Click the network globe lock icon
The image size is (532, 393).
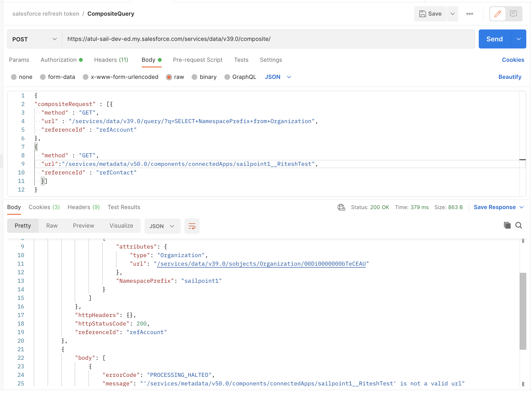[341, 207]
